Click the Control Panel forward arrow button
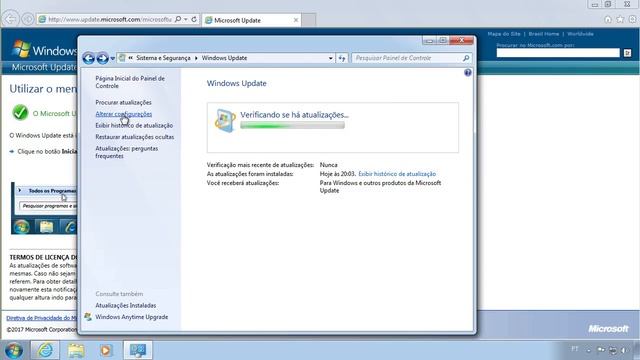The height and width of the screenshot is (360, 640). tap(102, 58)
